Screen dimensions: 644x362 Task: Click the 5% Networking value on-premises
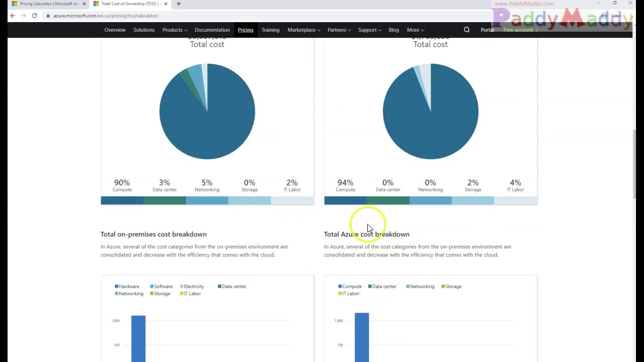click(x=207, y=183)
